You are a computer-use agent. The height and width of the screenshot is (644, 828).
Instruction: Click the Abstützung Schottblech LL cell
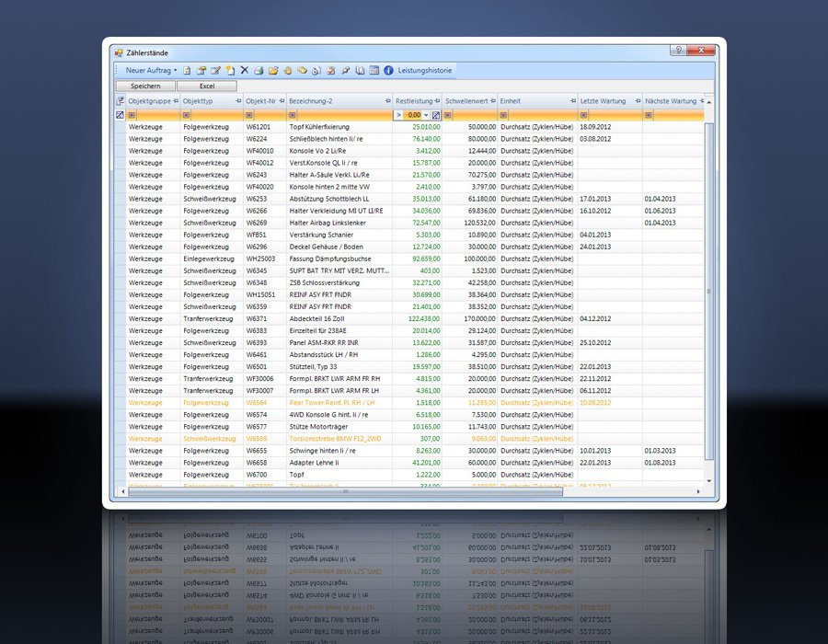coord(339,199)
